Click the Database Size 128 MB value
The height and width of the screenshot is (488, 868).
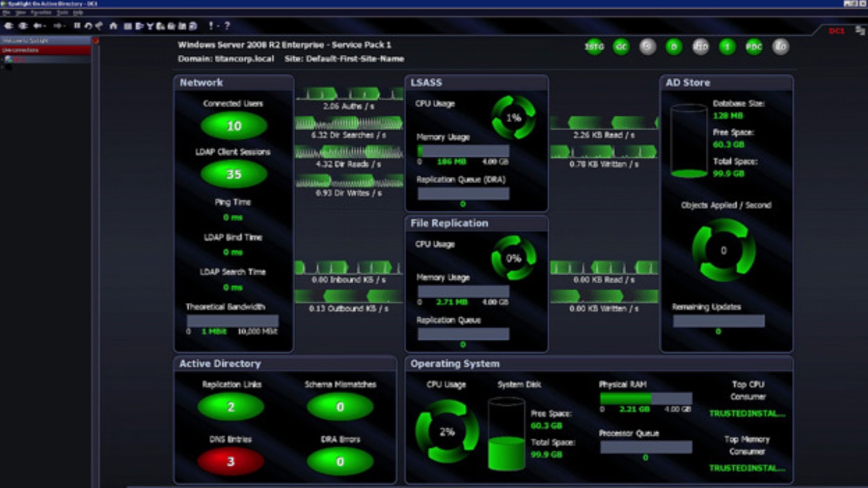click(728, 115)
